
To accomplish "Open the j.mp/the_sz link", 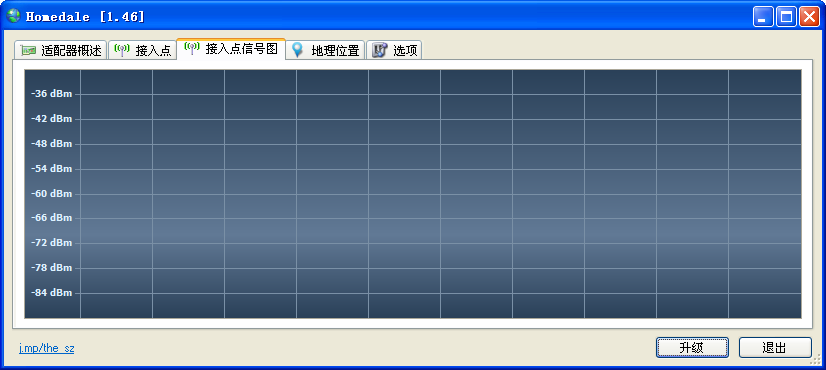I will coord(46,348).
